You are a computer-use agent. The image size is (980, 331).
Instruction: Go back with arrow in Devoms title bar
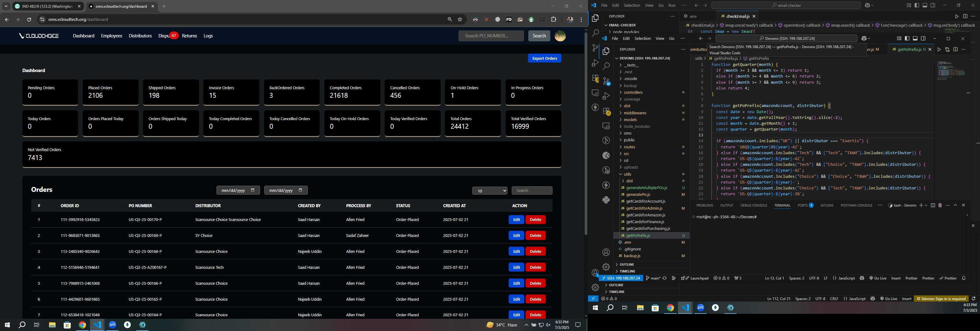701,39
